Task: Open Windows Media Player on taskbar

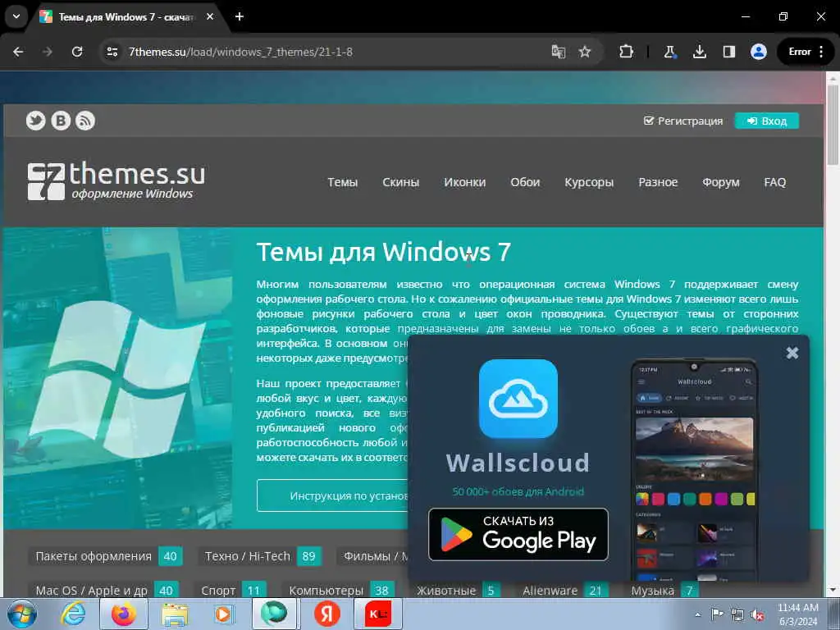Action: (223, 614)
